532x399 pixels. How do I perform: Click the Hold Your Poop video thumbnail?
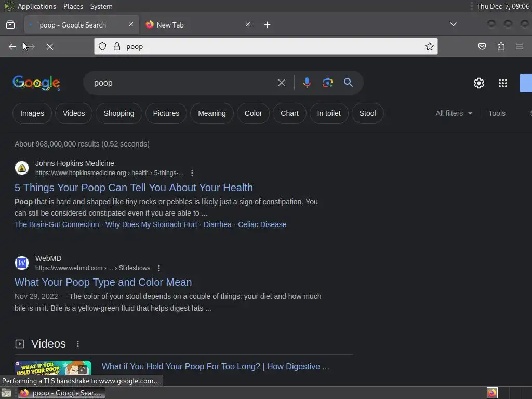pos(53,368)
